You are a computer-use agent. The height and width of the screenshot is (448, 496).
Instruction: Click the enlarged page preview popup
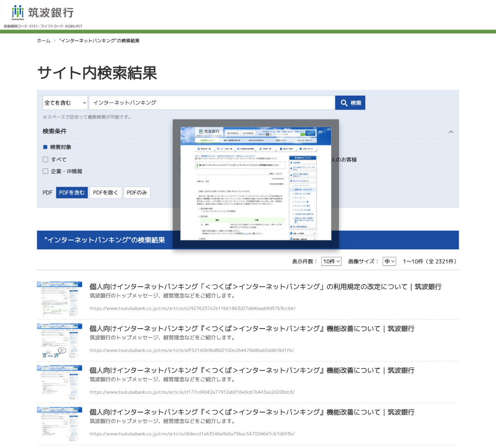point(256,184)
